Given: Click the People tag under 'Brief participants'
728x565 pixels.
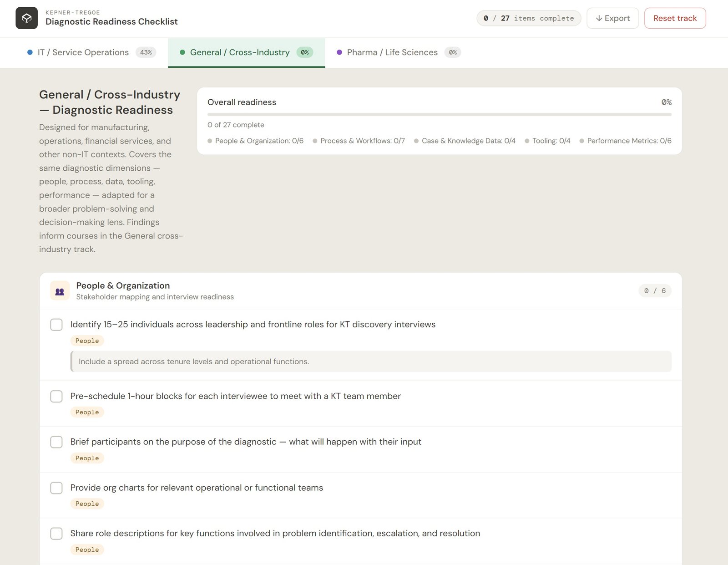Looking at the screenshot, I should pos(87,458).
